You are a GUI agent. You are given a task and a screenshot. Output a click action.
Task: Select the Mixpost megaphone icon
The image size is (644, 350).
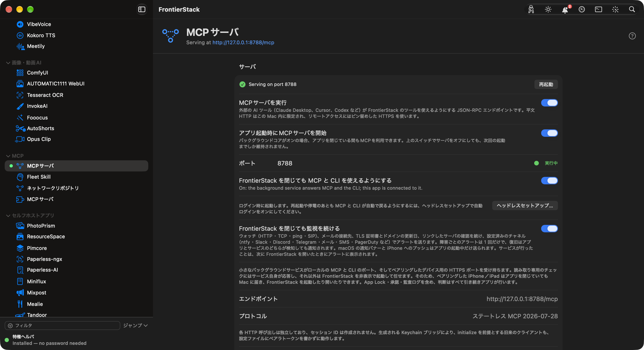20,292
